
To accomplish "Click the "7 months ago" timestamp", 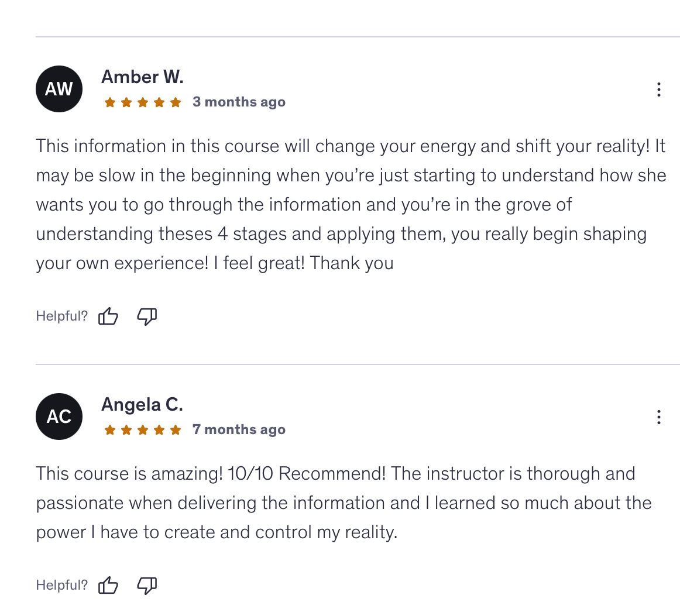I will coord(239,429).
